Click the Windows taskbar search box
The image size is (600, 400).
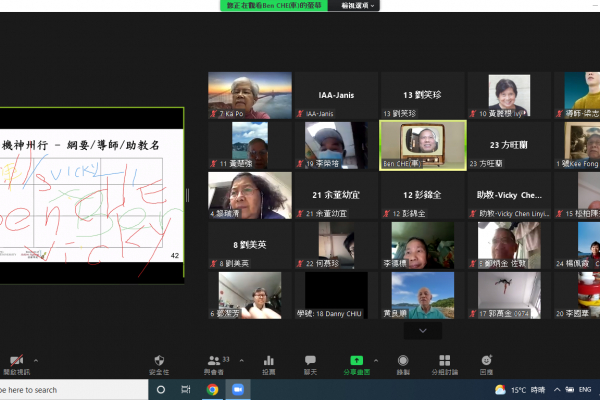[74, 390]
